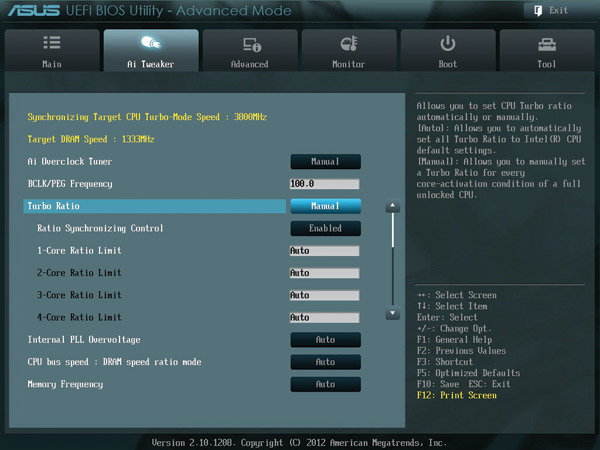Select the Internal PLL Overvoltage label
The height and width of the screenshot is (450, 600).
[84, 340]
